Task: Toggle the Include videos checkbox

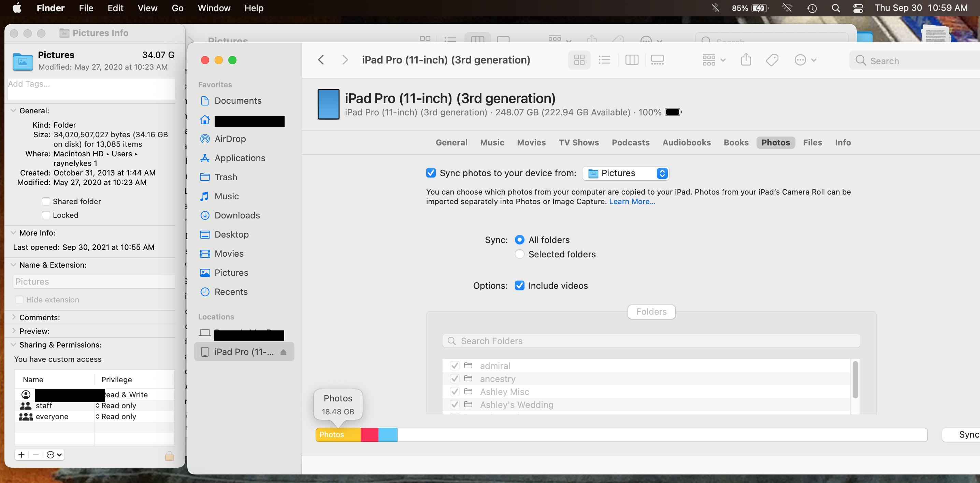Action: [520, 285]
